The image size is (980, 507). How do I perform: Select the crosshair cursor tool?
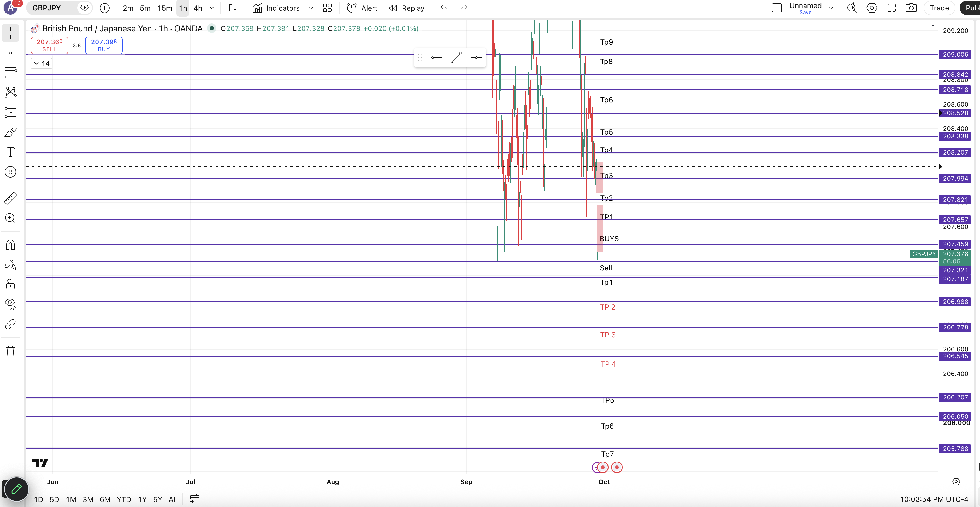pyautogui.click(x=11, y=33)
